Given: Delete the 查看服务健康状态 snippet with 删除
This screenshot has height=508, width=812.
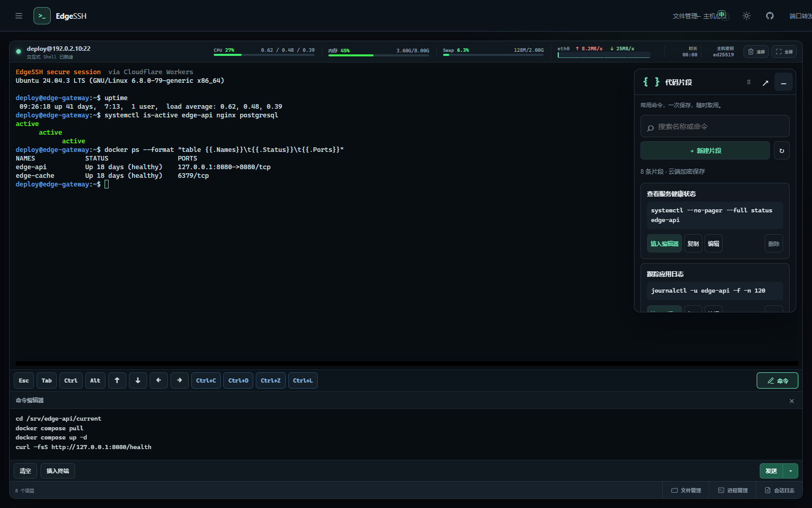Looking at the screenshot, I should 774,243.
